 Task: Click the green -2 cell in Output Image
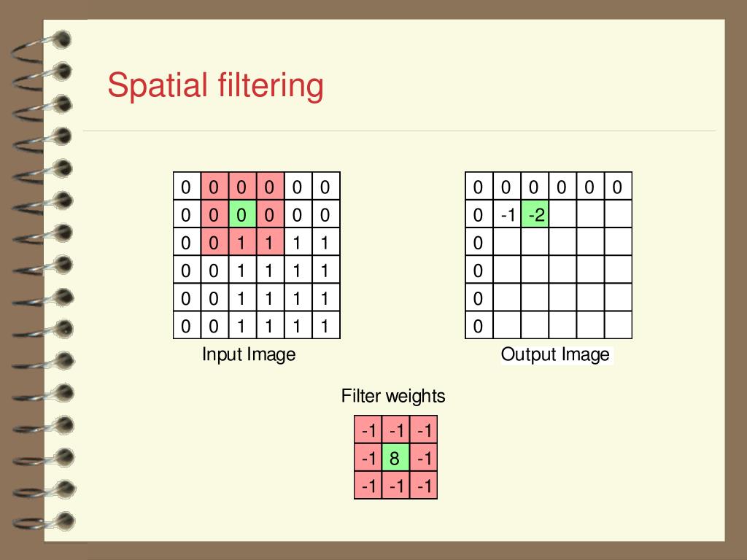click(x=535, y=214)
